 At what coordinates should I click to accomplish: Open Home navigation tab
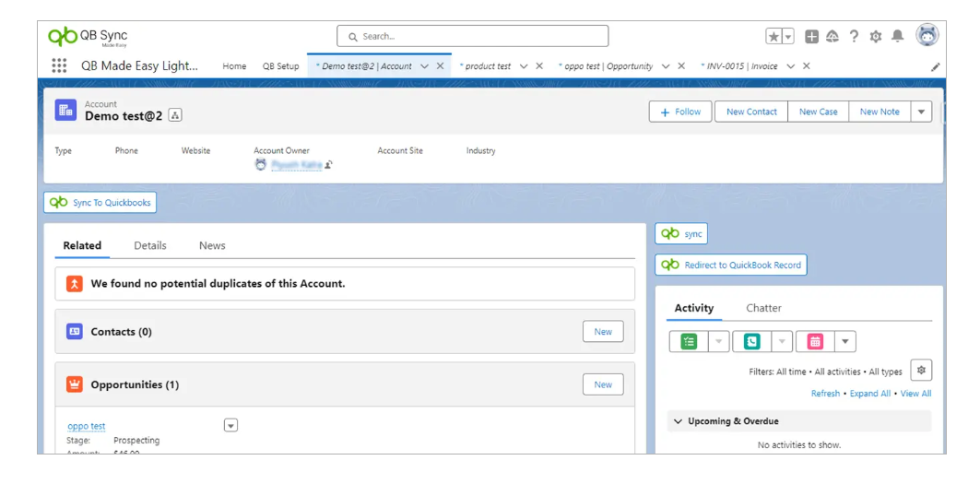234,66
